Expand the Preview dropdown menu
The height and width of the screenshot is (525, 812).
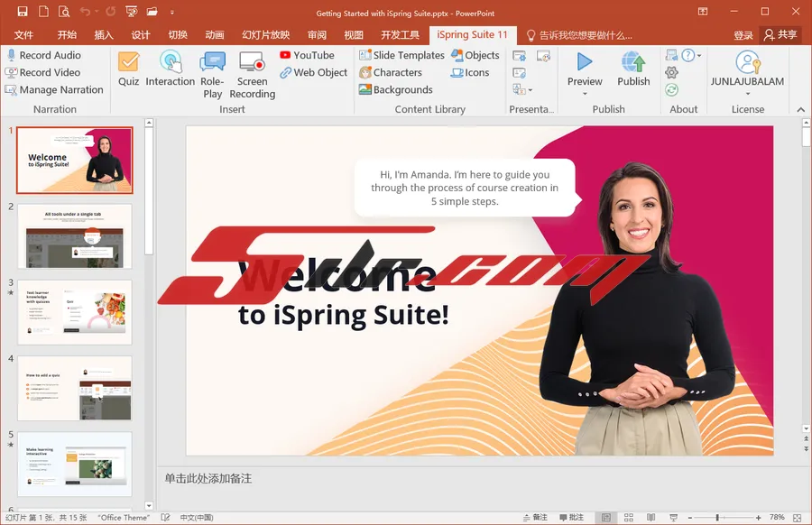tap(585, 94)
